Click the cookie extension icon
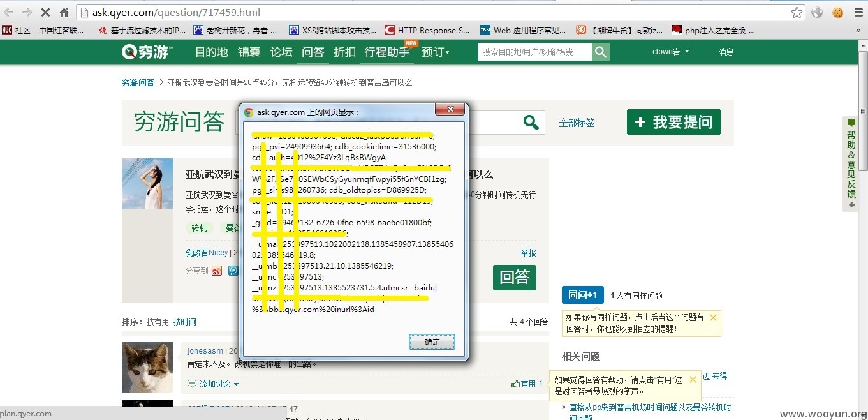Image resolution: width=868 pixels, height=420 pixels. coord(837,12)
